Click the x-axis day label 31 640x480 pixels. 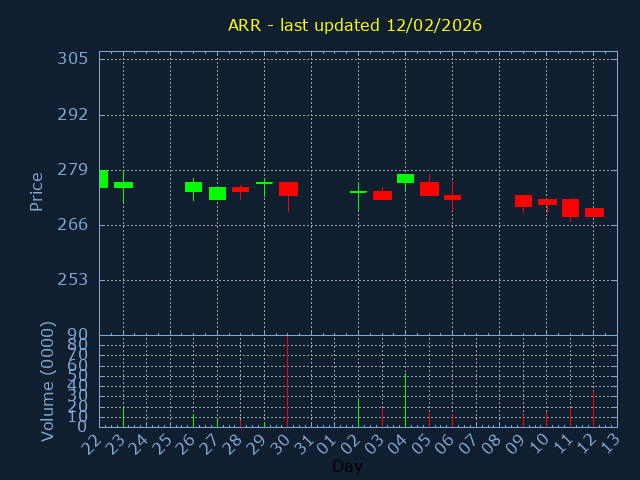coord(304,443)
